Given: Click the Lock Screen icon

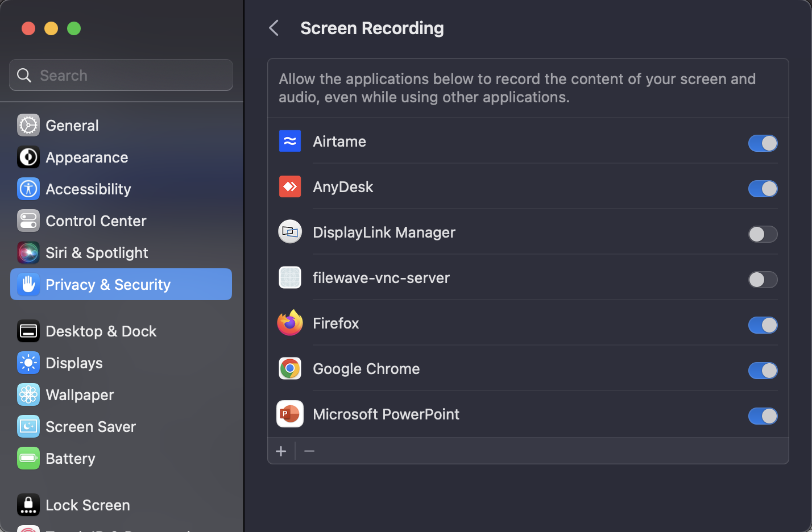Looking at the screenshot, I should pyautogui.click(x=28, y=505).
